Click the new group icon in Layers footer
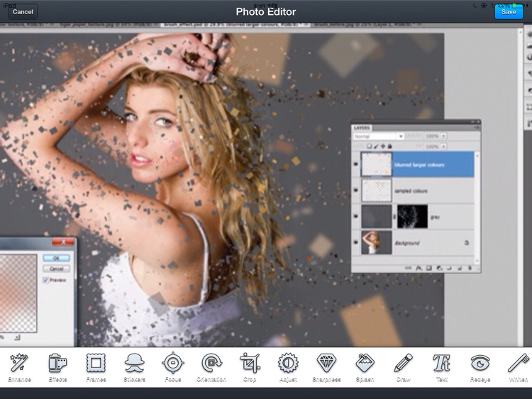The width and height of the screenshot is (532, 399). pos(449,268)
